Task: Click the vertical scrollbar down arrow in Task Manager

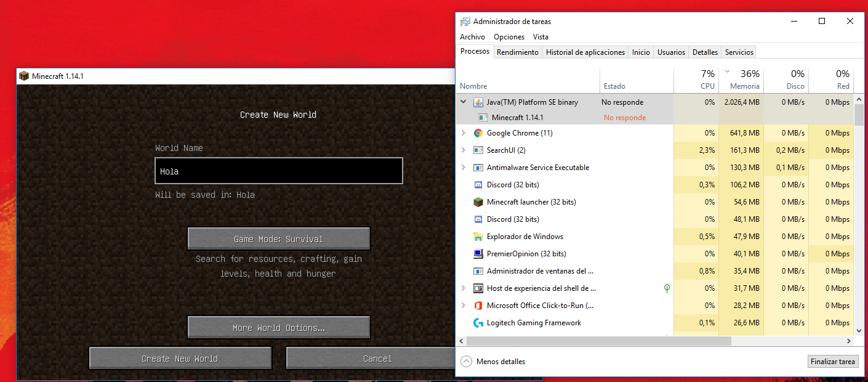Action: point(859,331)
